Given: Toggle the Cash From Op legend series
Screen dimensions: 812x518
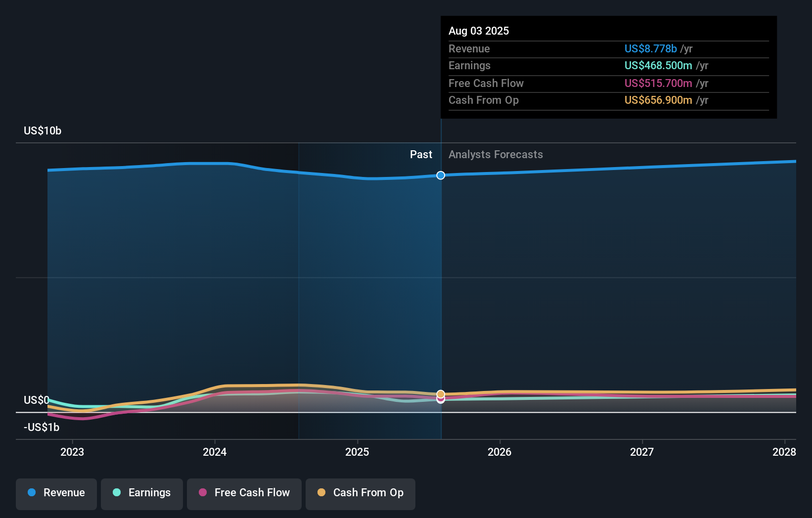Looking at the screenshot, I should (361, 494).
